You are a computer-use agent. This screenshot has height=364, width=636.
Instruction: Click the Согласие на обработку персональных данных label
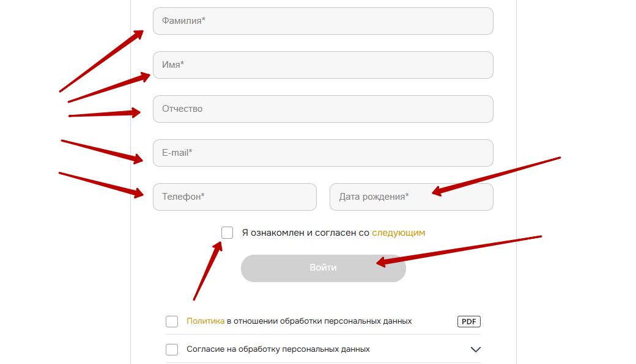278,349
